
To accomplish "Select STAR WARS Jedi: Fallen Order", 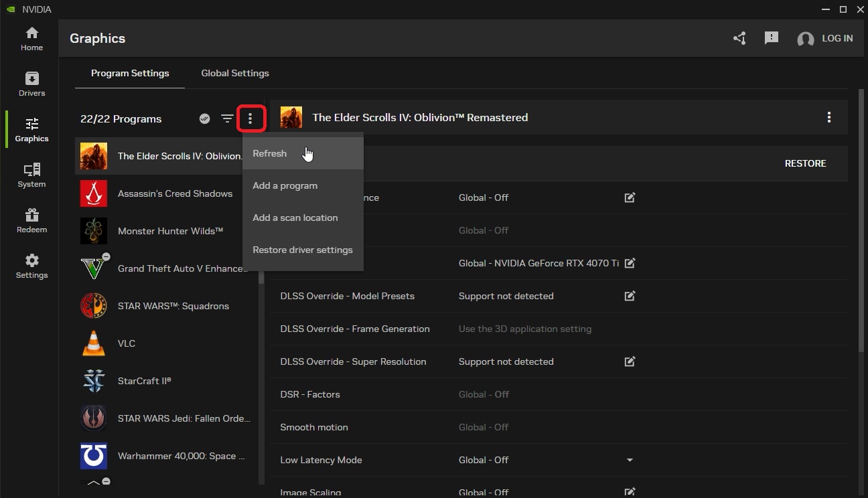I will [x=166, y=418].
